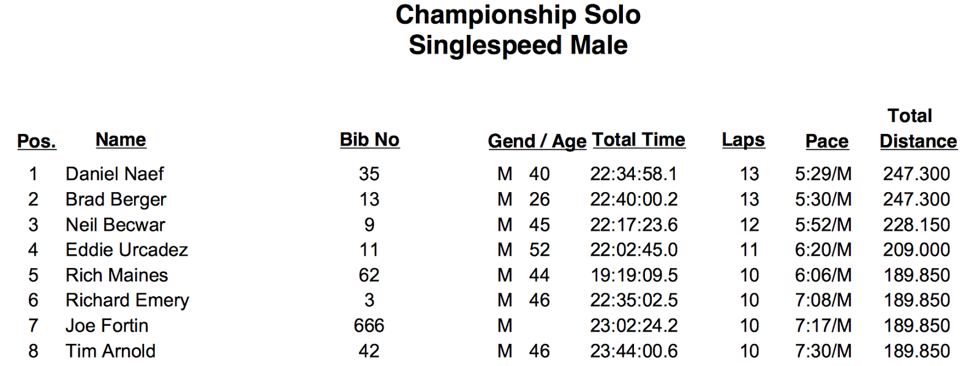The width and height of the screenshot is (980, 366).
Task: Select rider name Daniel Naef
Action: [115, 174]
